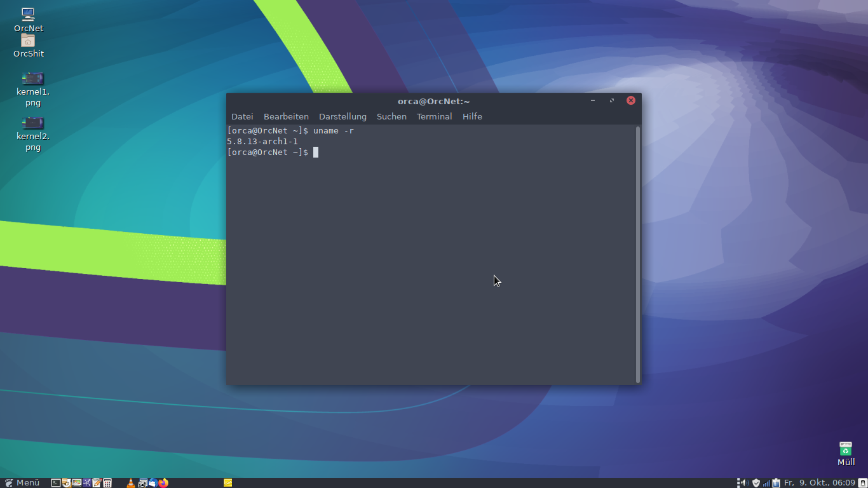Open the OrcShit home folder icon

tap(28, 46)
